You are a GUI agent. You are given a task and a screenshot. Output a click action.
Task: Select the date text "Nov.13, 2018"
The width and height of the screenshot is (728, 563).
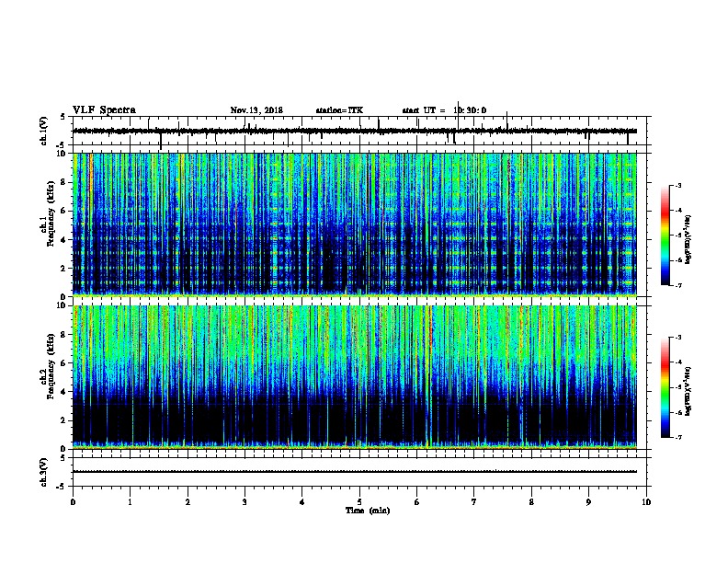click(x=256, y=110)
